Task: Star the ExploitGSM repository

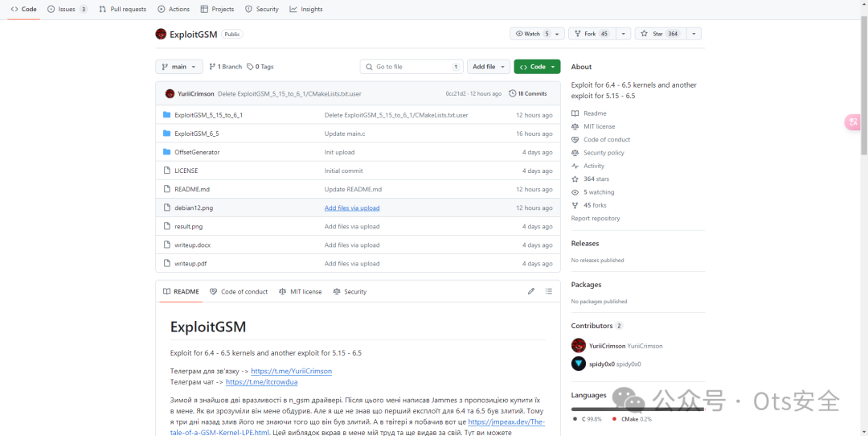Action: [x=661, y=34]
